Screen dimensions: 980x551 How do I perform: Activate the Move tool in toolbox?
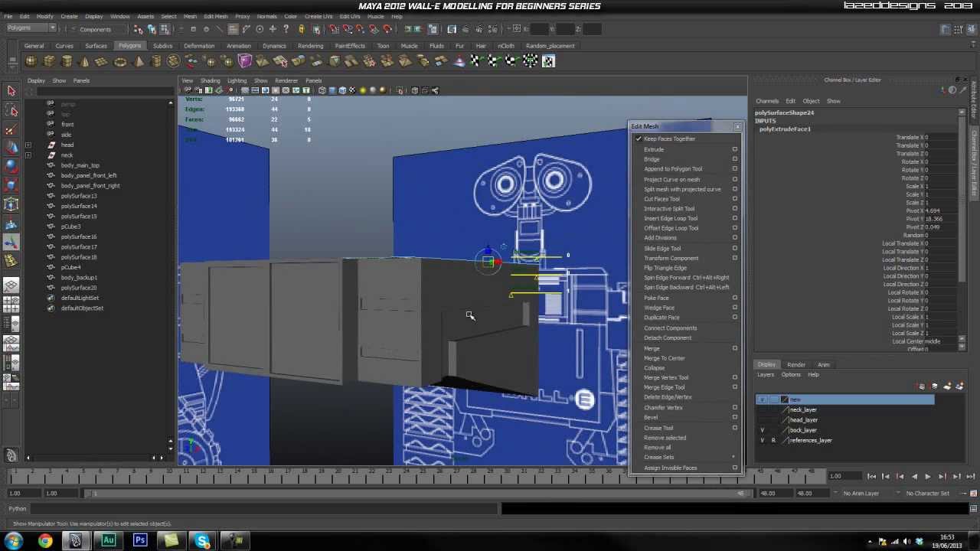tap(11, 148)
